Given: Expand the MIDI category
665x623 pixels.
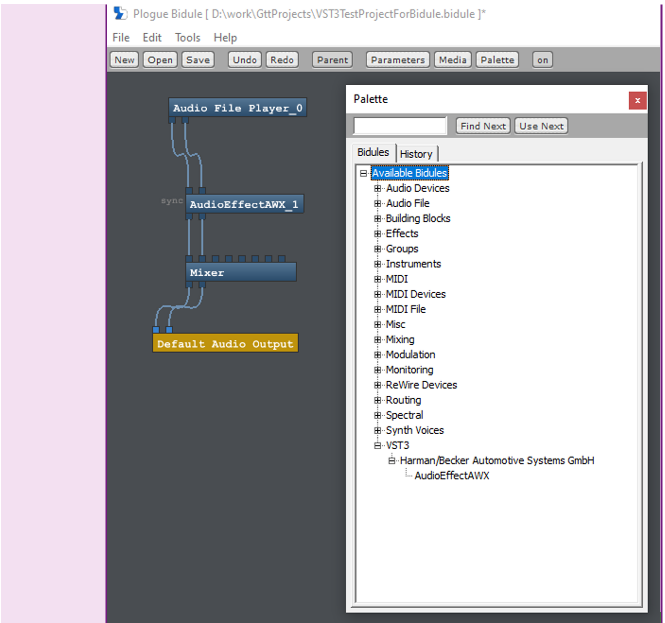Looking at the screenshot, I should (377, 279).
